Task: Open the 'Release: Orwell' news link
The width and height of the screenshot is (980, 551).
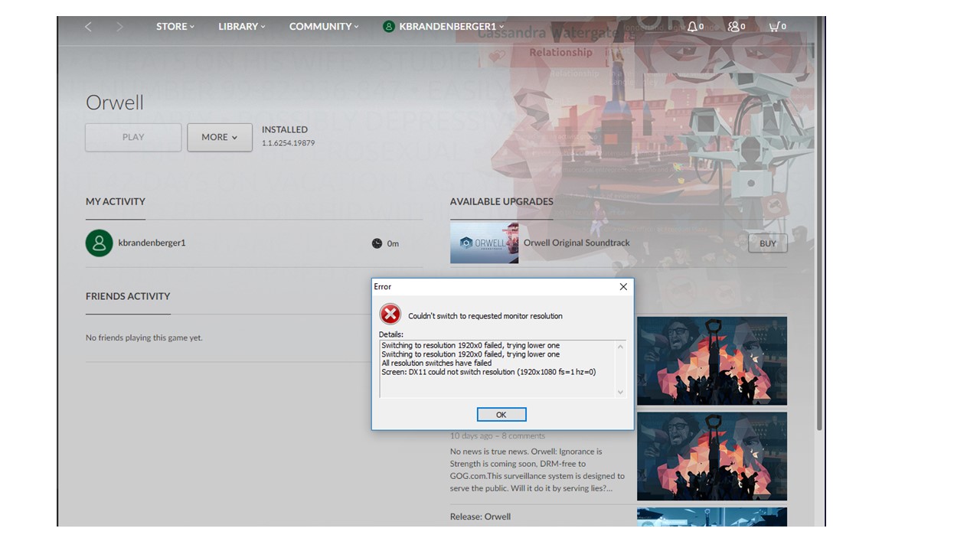Action: pos(480,517)
